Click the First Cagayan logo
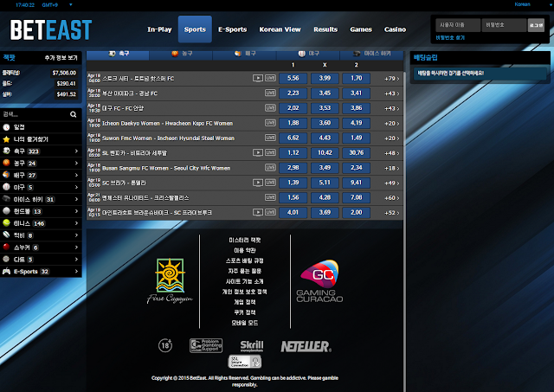Screen dimensions: 554x392 tap(170, 280)
